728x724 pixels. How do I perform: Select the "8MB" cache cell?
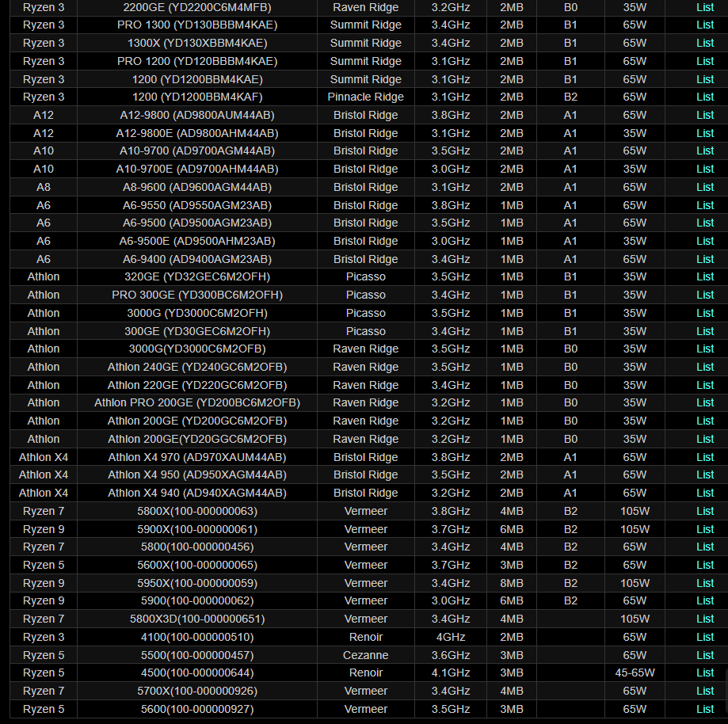[512, 583]
